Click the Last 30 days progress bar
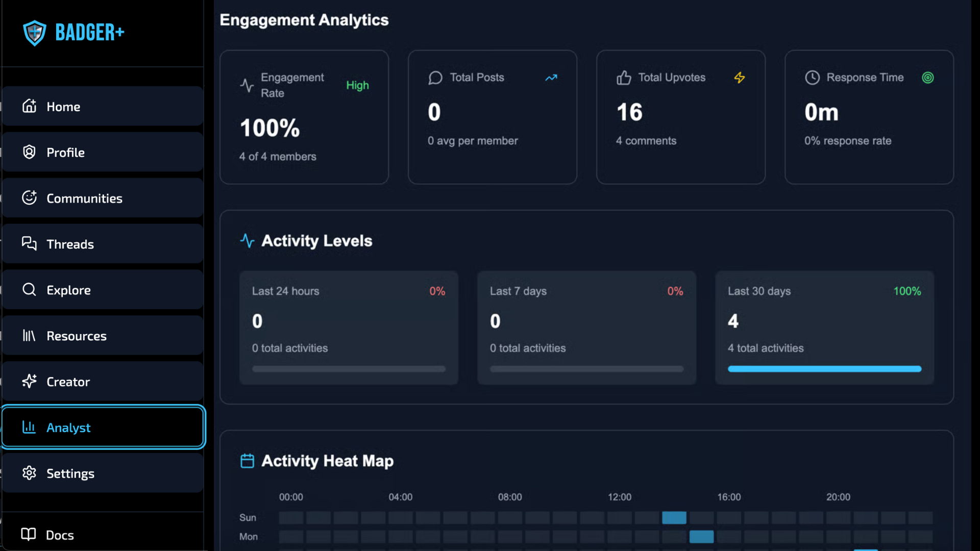 (824, 368)
